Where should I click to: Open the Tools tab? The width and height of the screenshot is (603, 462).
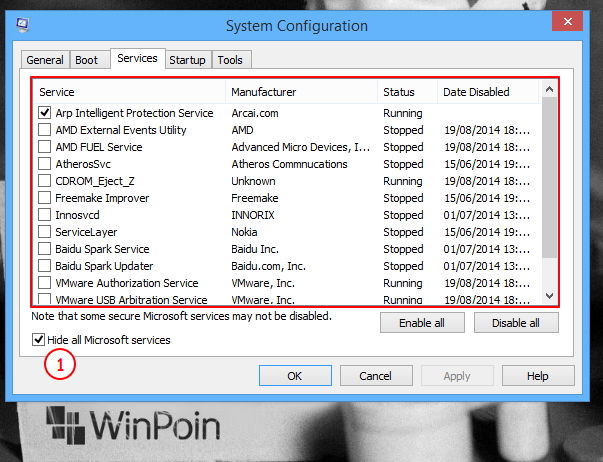tap(230, 60)
